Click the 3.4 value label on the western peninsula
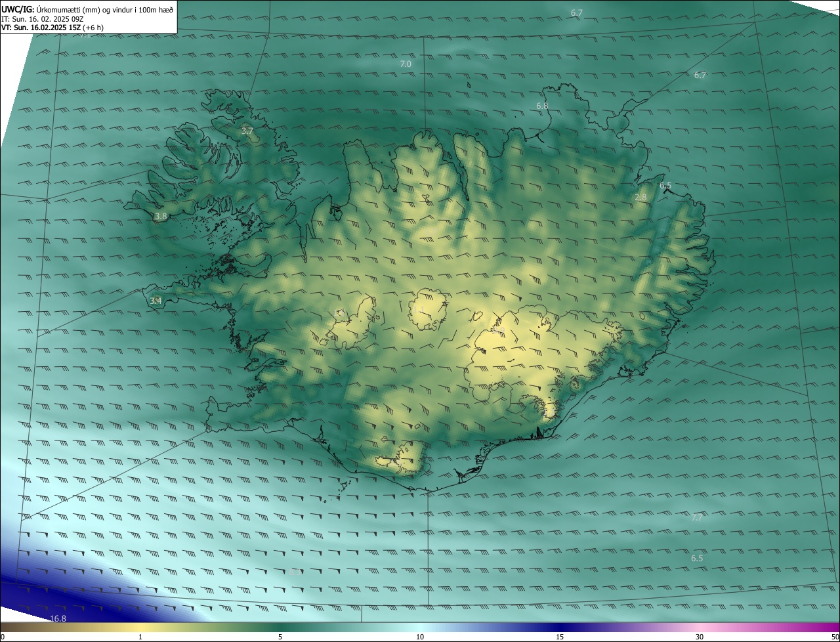 156,301
